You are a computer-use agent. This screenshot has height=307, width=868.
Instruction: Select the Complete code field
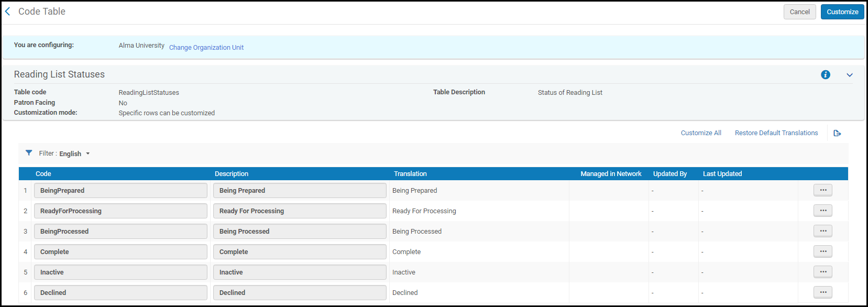coord(120,252)
